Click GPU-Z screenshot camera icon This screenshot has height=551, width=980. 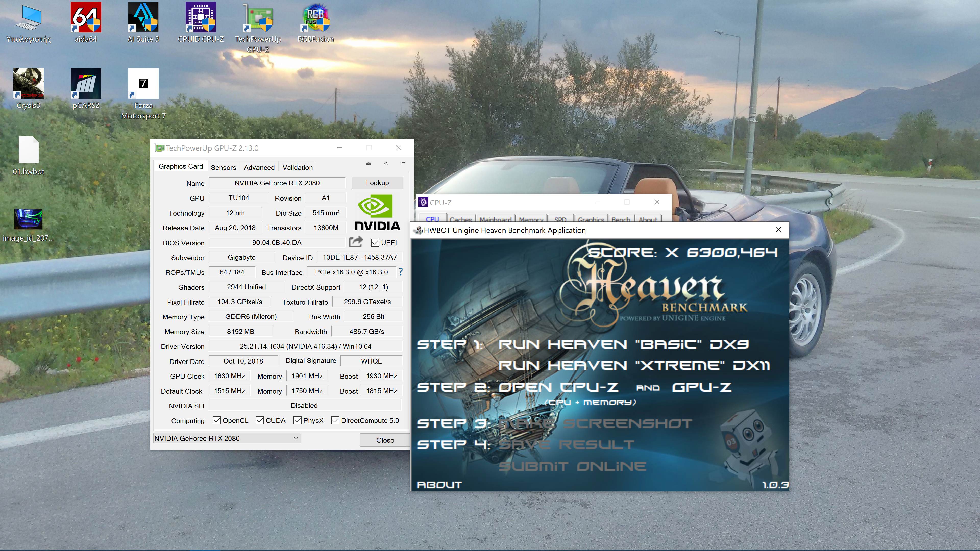click(368, 164)
